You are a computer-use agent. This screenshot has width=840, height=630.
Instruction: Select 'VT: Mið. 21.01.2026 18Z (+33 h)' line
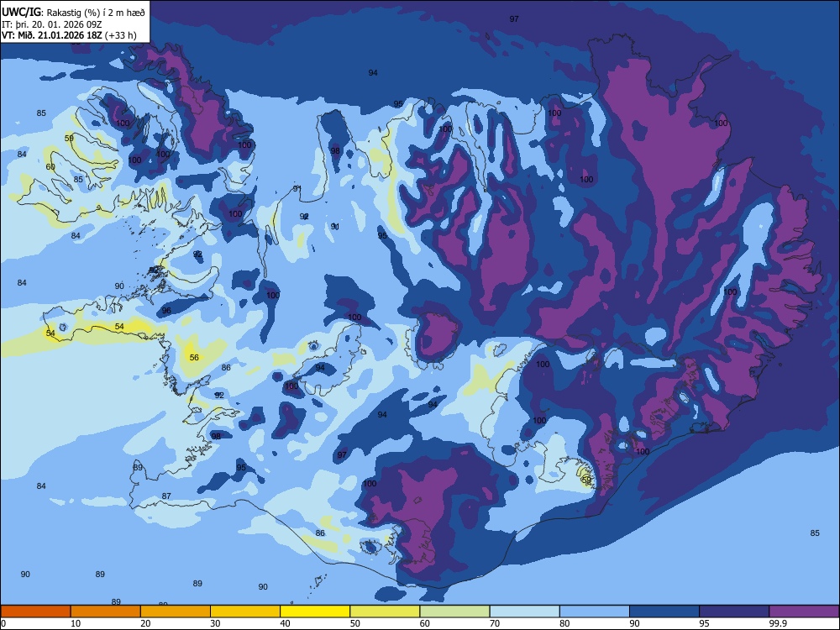click(x=69, y=35)
